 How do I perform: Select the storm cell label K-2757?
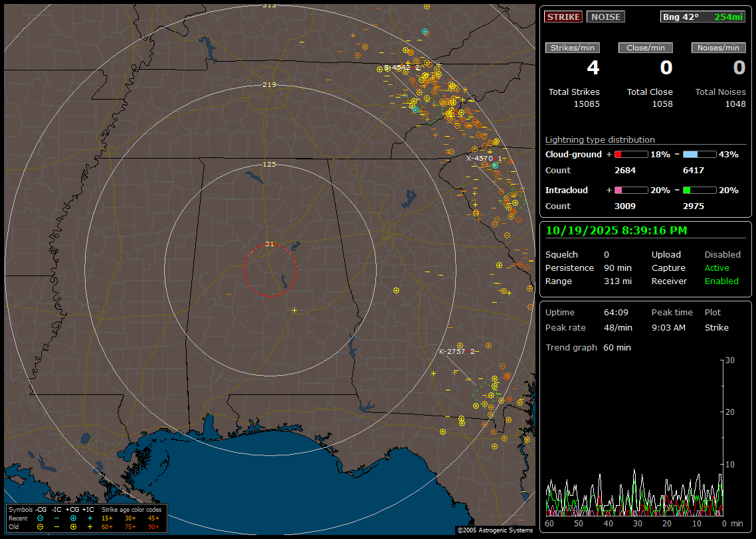[452, 351]
